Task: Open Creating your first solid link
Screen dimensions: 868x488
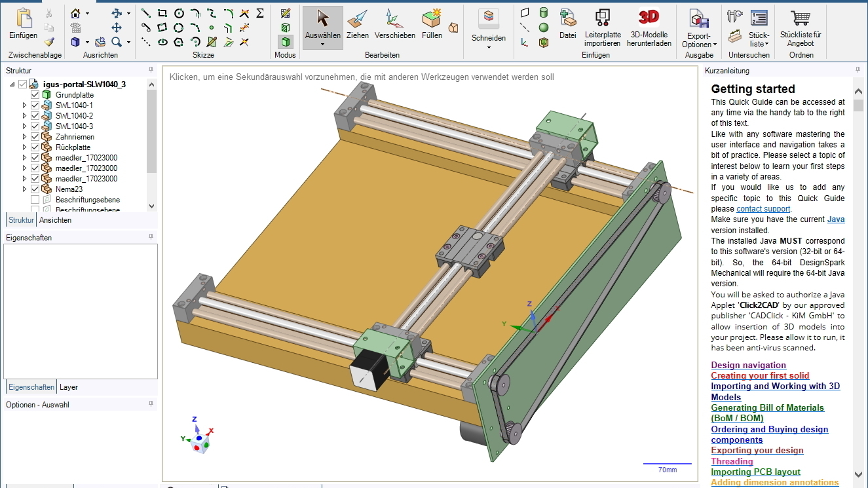Action: click(760, 376)
